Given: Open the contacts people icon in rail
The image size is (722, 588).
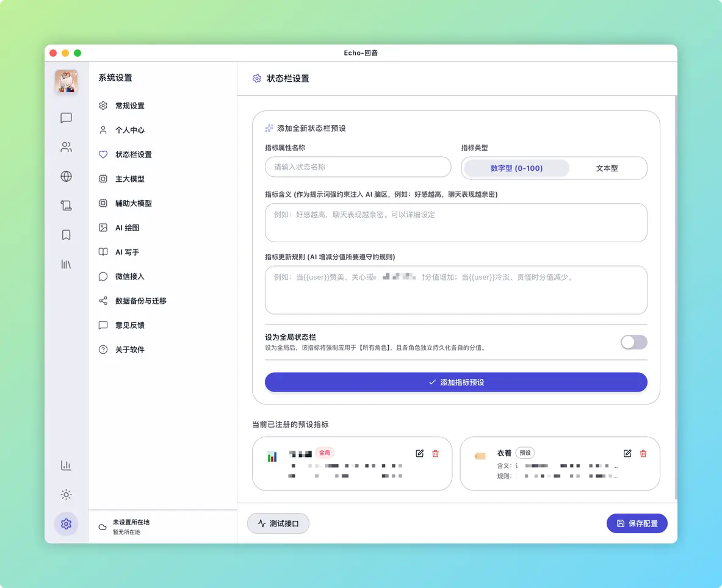Looking at the screenshot, I should tap(66, 147).
